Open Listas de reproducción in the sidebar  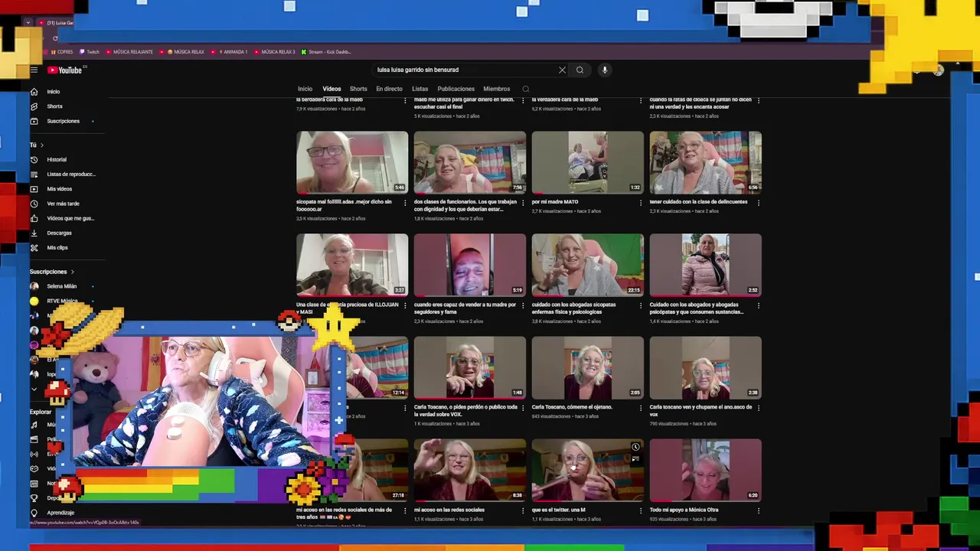[x=71, y=174]
